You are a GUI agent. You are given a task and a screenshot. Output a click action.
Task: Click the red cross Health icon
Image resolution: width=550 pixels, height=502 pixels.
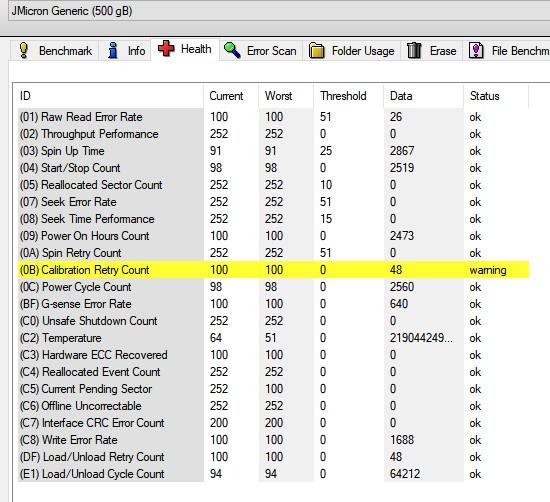coord(166,49)
